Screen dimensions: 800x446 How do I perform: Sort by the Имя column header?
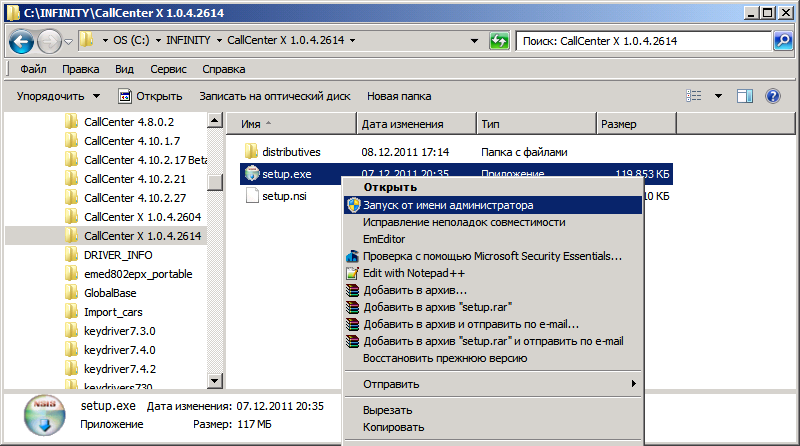291,124
